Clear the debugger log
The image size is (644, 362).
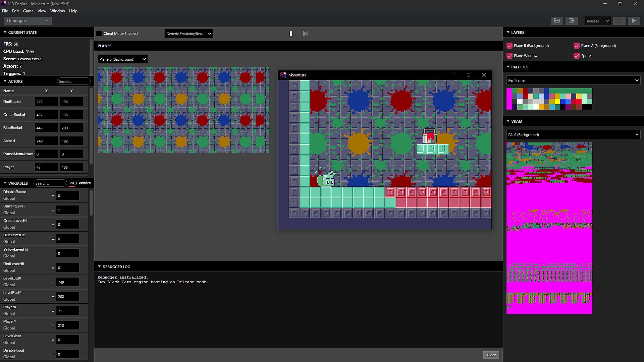coord(491,355)
